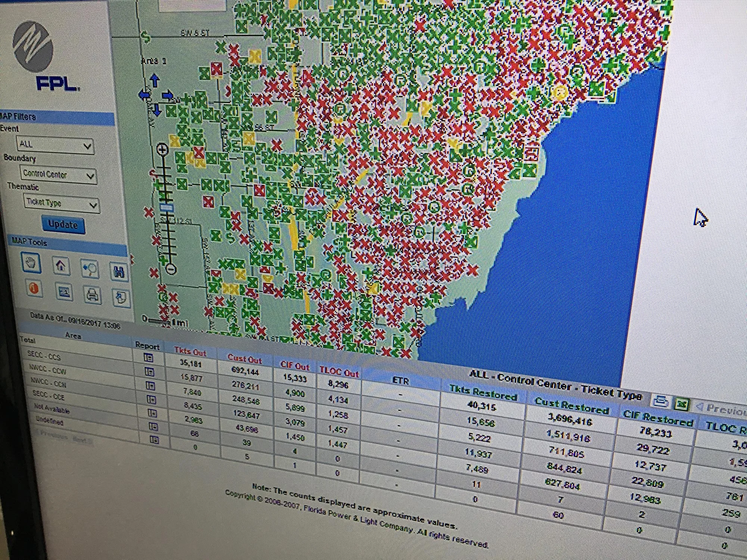Open report icon for NWCC - CCN row

(x=152, y=399)
